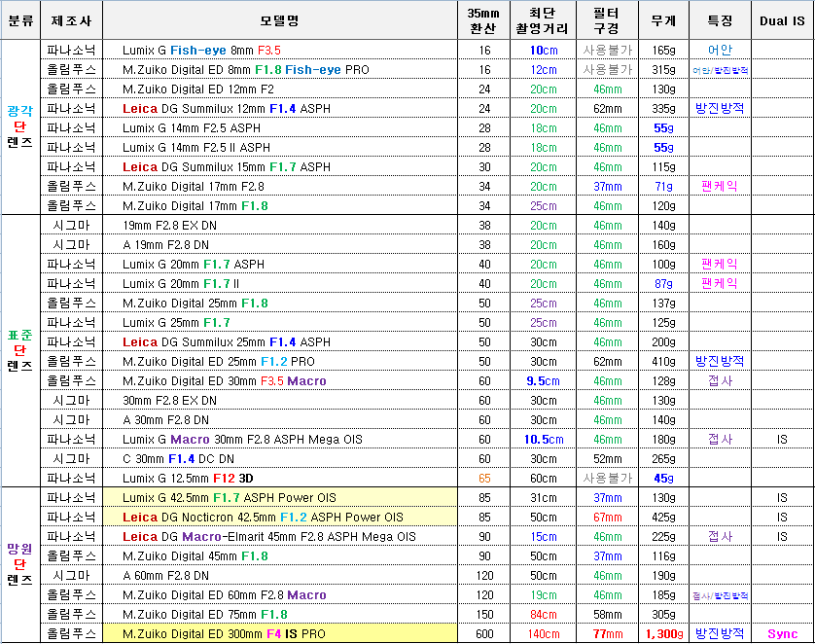
Task: Select Leica DG Nocticron 42.5mm F1.2 cell
Action: click(x=280, y=518)
